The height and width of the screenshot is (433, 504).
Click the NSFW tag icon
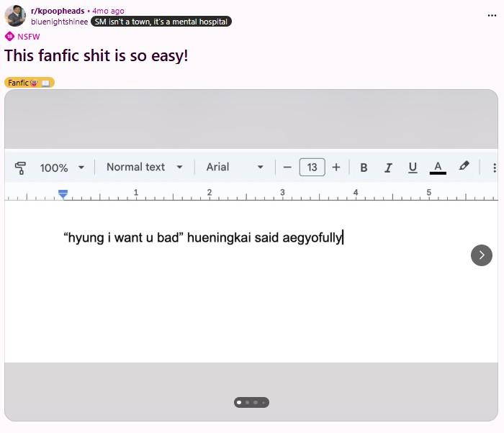coord(9,36)
